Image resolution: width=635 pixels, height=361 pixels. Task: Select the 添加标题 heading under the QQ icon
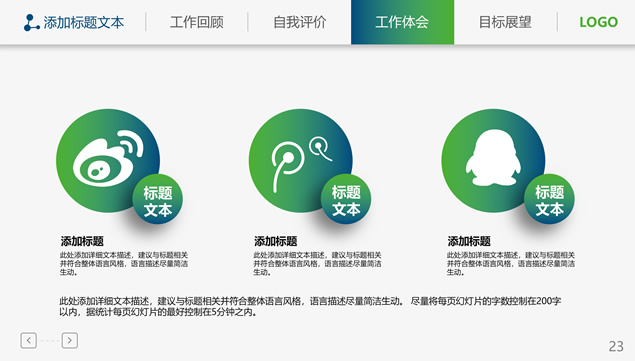pos(469,241)
